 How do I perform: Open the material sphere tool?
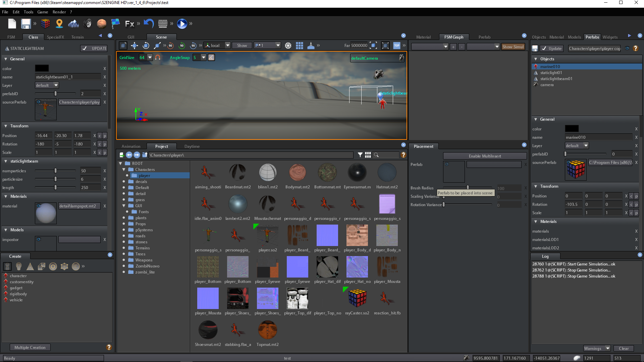pyautogui.click(x=102, y=24)
